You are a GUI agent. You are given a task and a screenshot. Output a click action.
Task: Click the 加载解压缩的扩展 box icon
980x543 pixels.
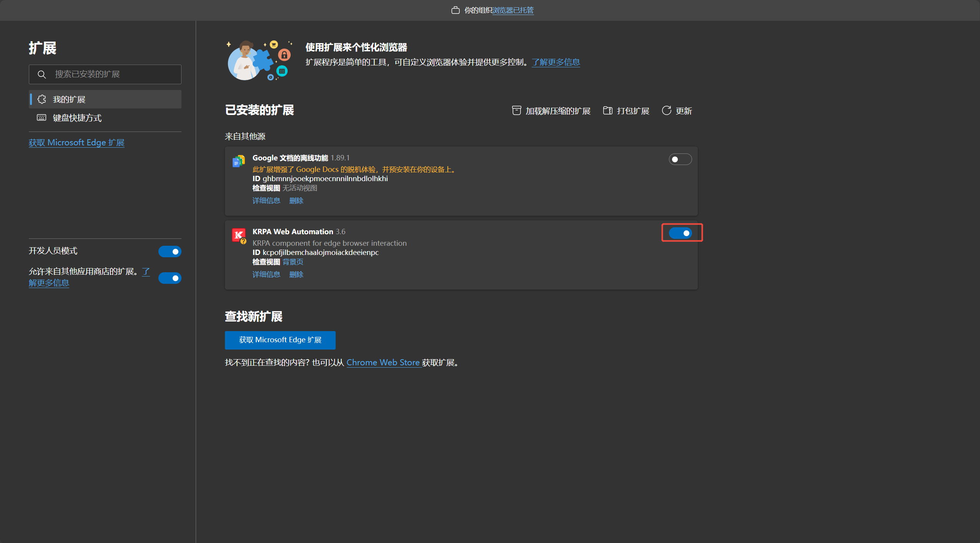point(516,111)
